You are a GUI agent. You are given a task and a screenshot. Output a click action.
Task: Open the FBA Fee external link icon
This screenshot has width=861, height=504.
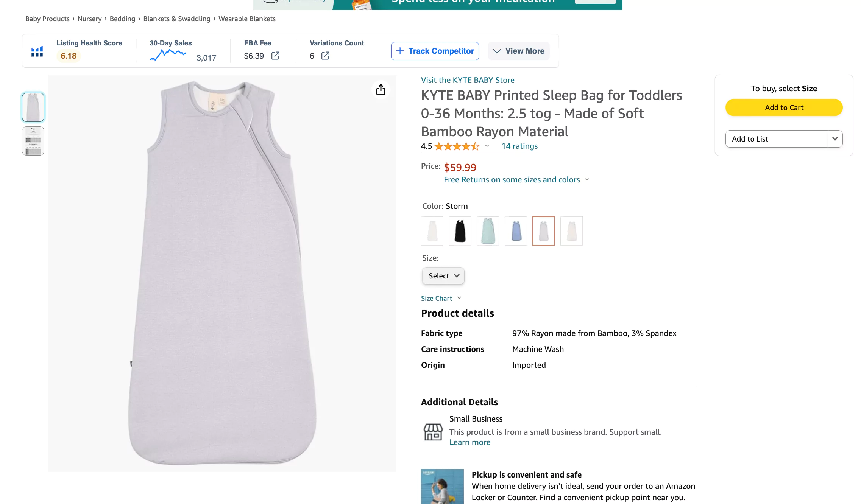click(x=275, y=56)
